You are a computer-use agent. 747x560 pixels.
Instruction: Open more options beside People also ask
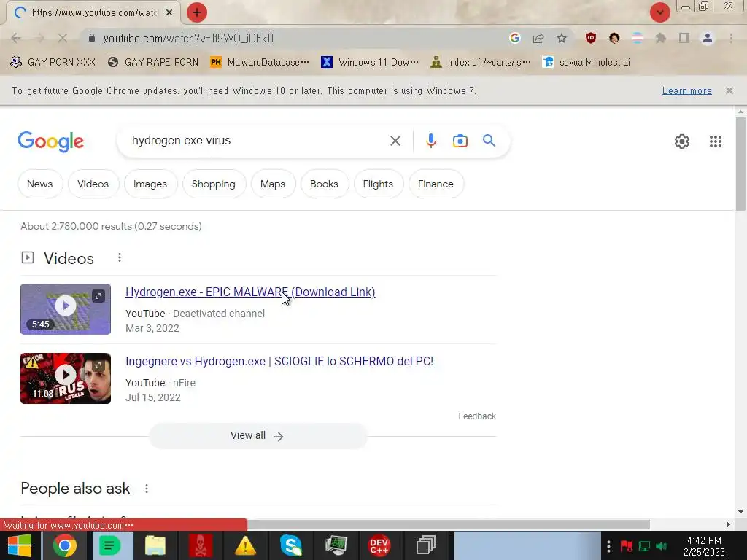tap(147, 489)
